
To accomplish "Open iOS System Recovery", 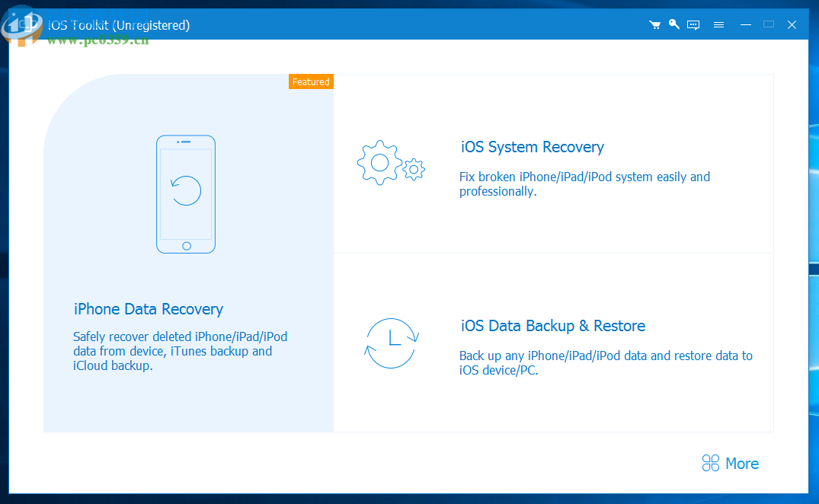I will (532, 147).
